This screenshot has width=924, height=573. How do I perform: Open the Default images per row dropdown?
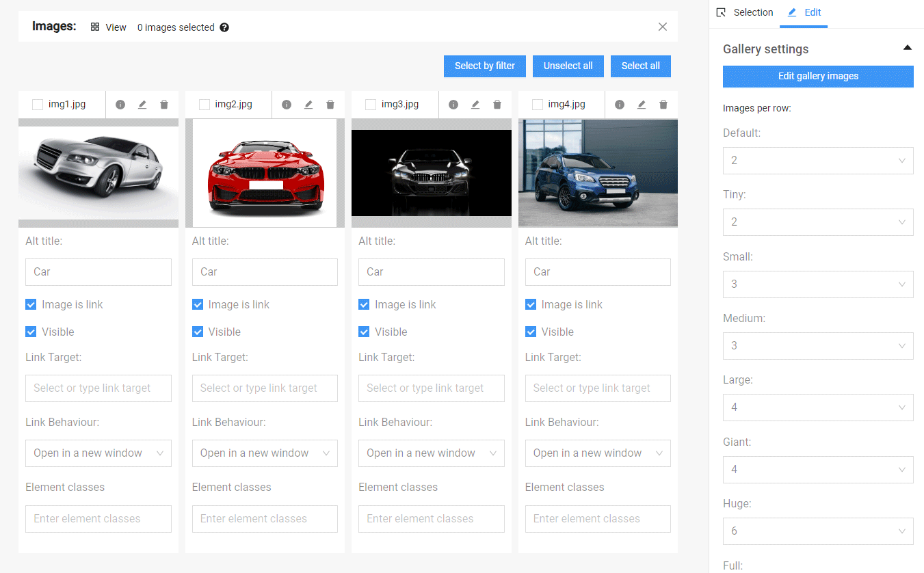point(817,160)
